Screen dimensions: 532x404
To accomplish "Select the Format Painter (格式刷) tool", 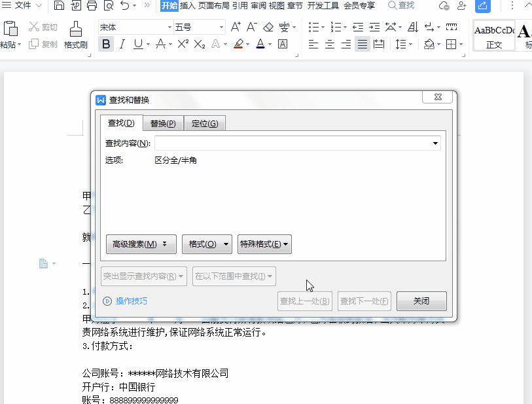I will 76,35.
